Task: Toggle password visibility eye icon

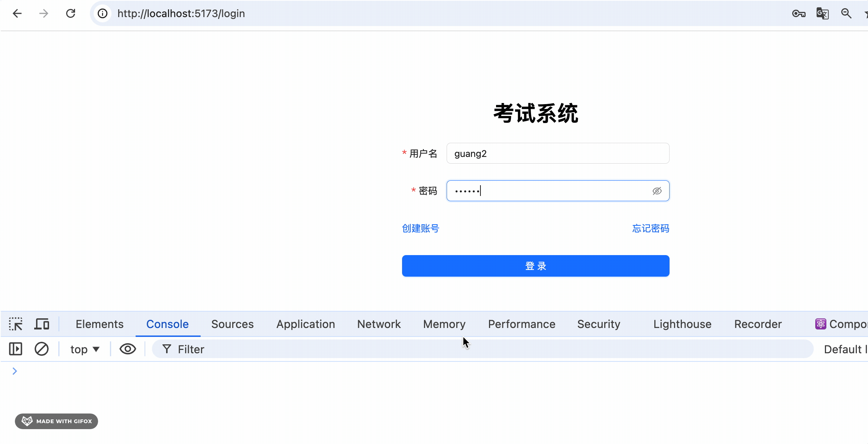Action: (657, 191)
